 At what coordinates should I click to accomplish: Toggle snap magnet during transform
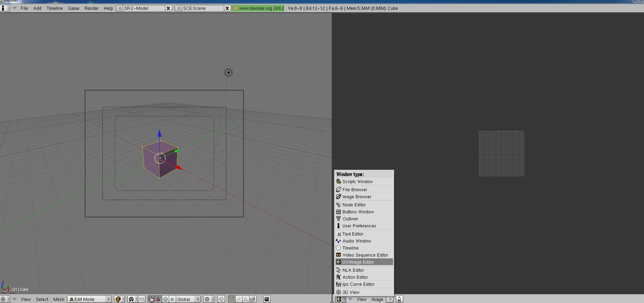(x=221, y=299)
